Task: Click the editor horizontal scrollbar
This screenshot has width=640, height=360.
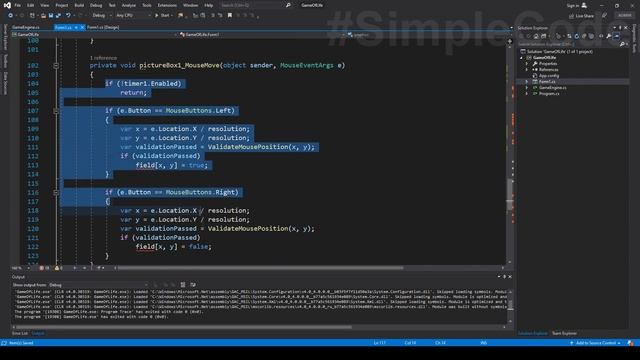Action: [x=259, y=268]
